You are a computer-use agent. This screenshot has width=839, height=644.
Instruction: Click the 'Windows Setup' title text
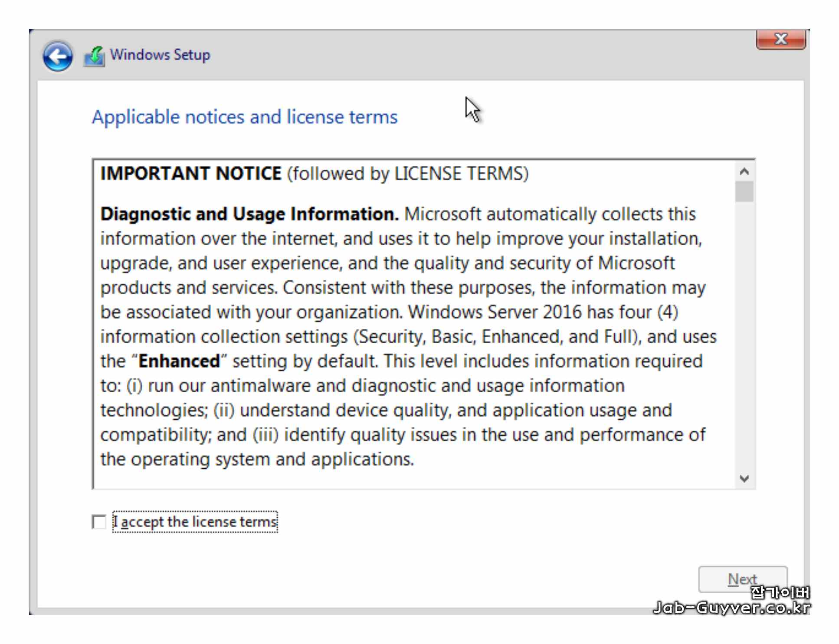pyautogui.click(x=160, y=55)
